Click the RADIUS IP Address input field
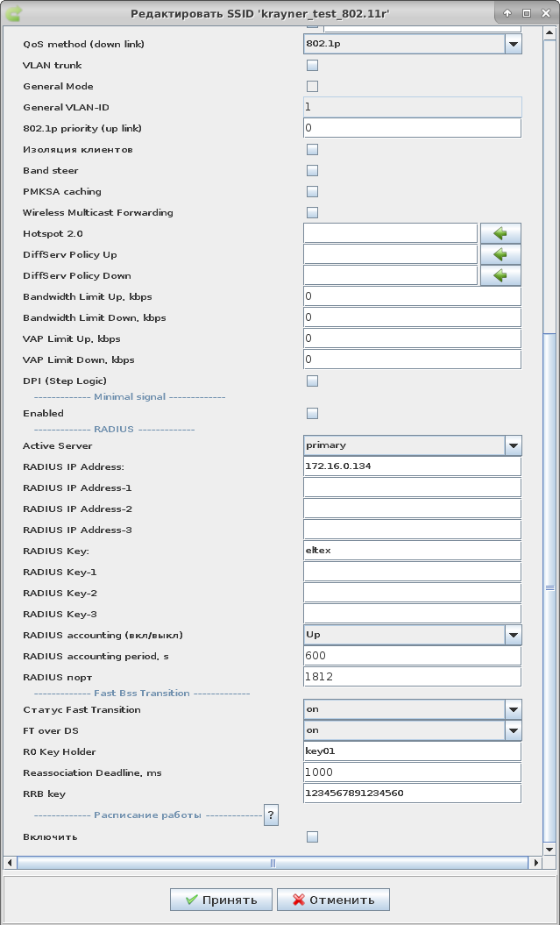Image resolution: width=560 pixels, height=925 pixels. point(412,466)
